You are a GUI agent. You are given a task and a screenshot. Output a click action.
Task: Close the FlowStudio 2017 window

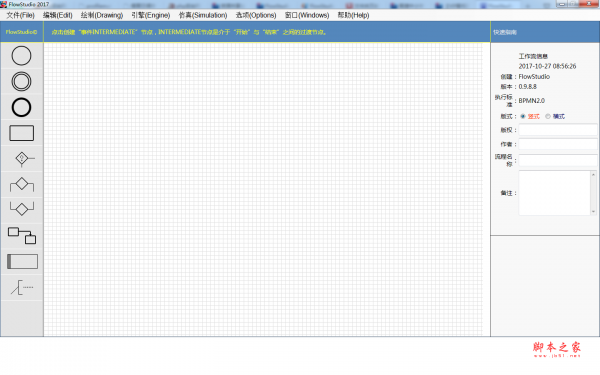point(590,4)
